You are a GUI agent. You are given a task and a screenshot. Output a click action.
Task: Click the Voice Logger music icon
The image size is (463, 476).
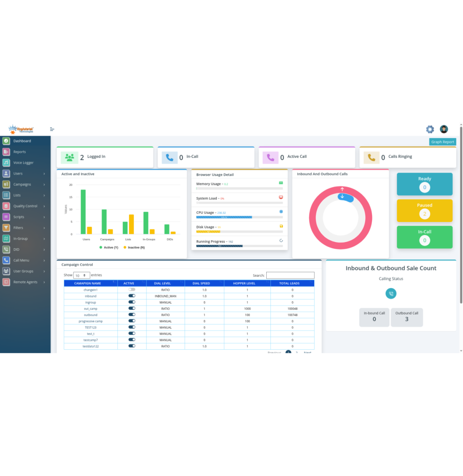pos(6,163)
